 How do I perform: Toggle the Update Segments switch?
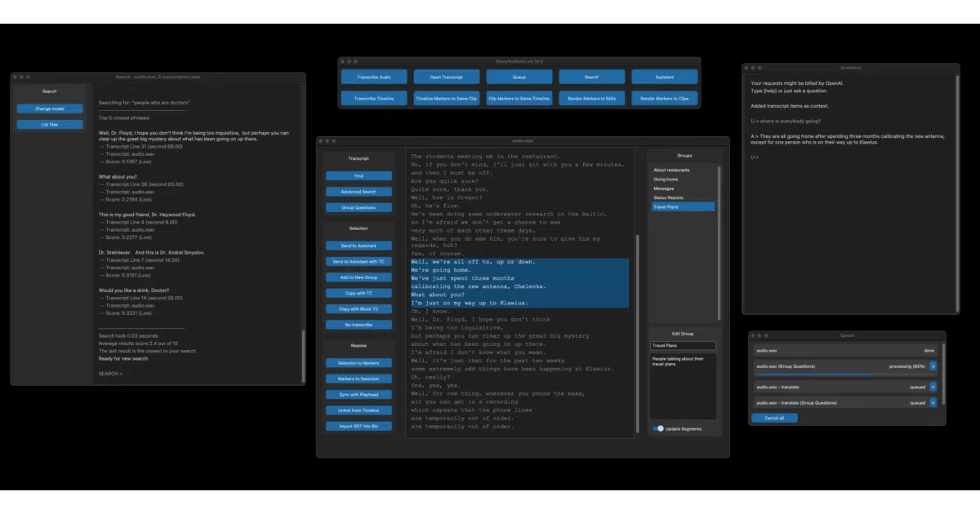[x=657, y=428]
